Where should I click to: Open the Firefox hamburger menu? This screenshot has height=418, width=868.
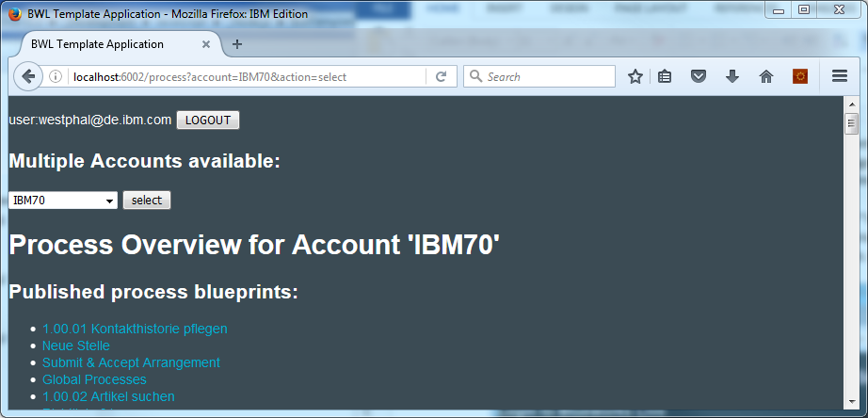840,77
